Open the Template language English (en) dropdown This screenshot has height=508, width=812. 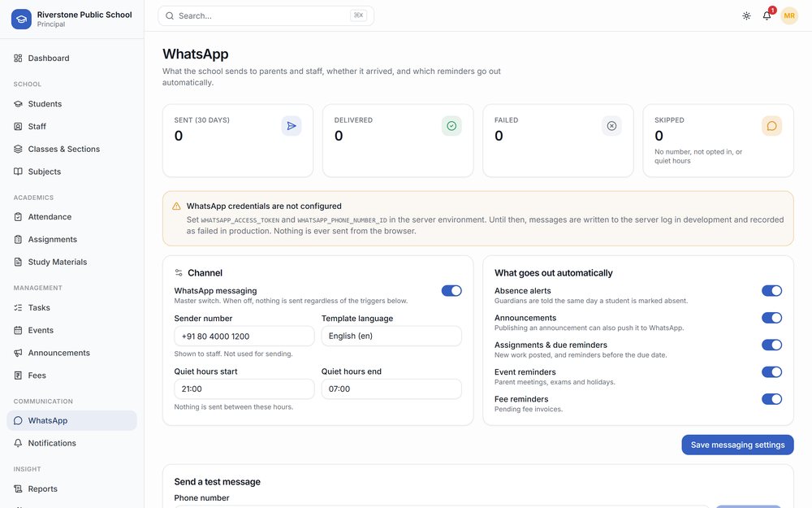coord(391,336)
